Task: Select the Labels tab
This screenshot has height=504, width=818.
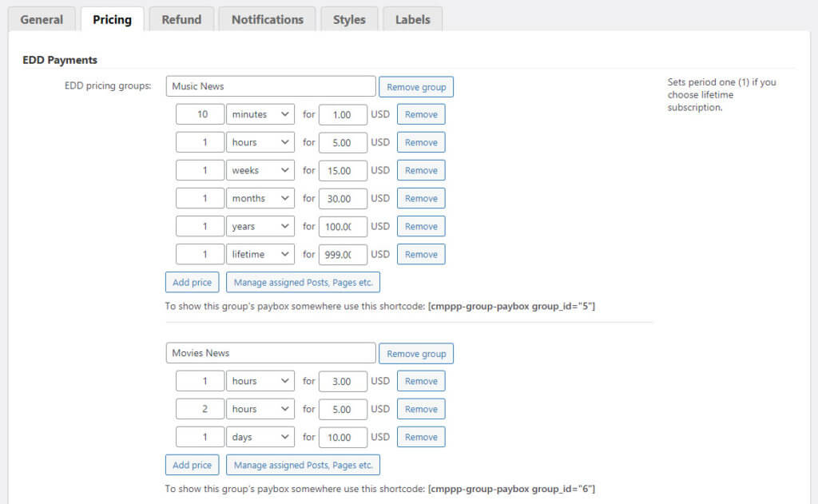Action: (412, 19)
